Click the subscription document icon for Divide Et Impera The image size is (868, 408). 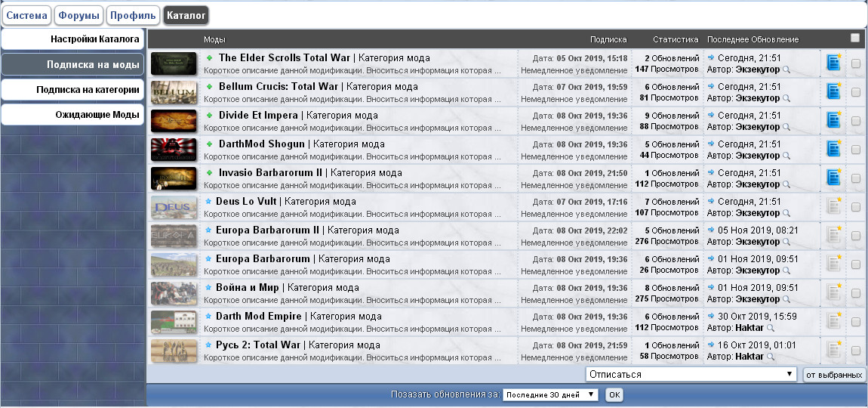(833, 120)
